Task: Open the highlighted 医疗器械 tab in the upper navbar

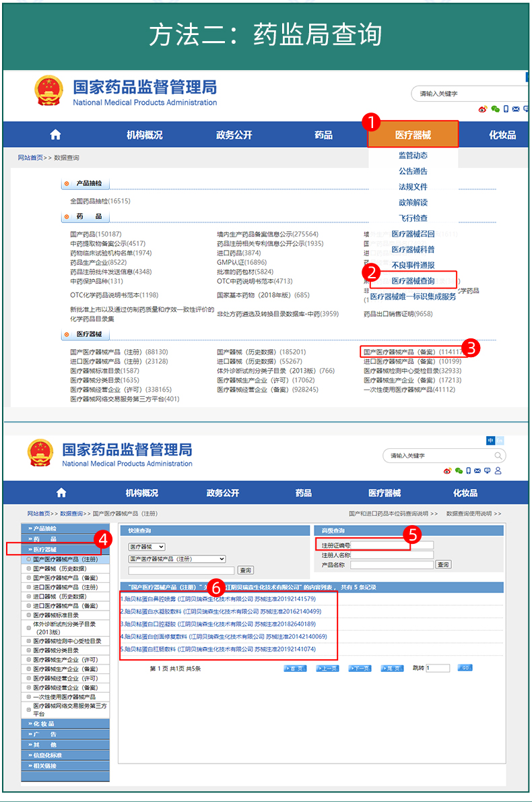Action: coord(413,135)
